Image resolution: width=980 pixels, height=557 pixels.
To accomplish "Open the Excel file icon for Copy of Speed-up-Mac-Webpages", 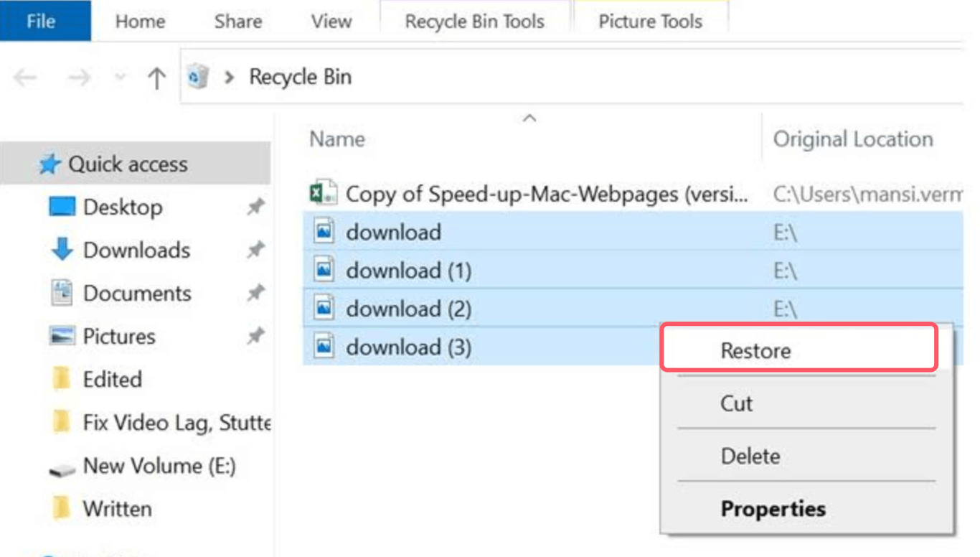I will click(x=322, y=192).
